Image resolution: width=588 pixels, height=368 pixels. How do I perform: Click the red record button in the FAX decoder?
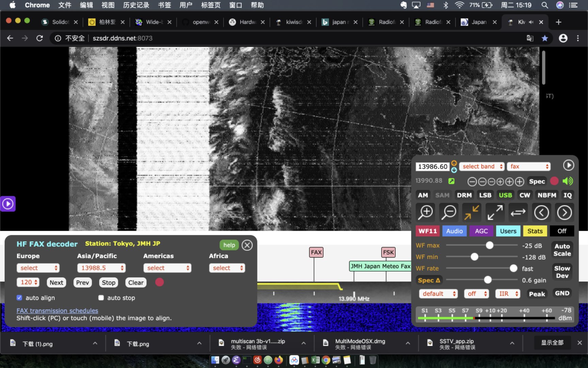coord(159,282)
